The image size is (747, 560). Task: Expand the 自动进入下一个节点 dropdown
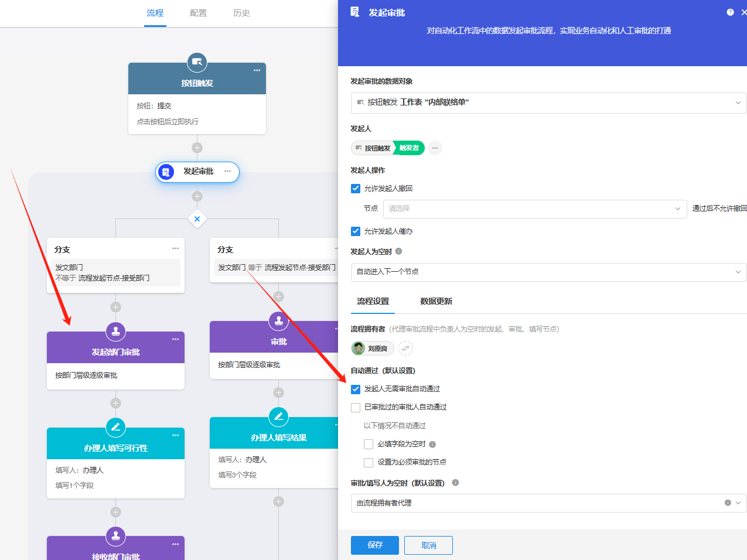point(548,272)
